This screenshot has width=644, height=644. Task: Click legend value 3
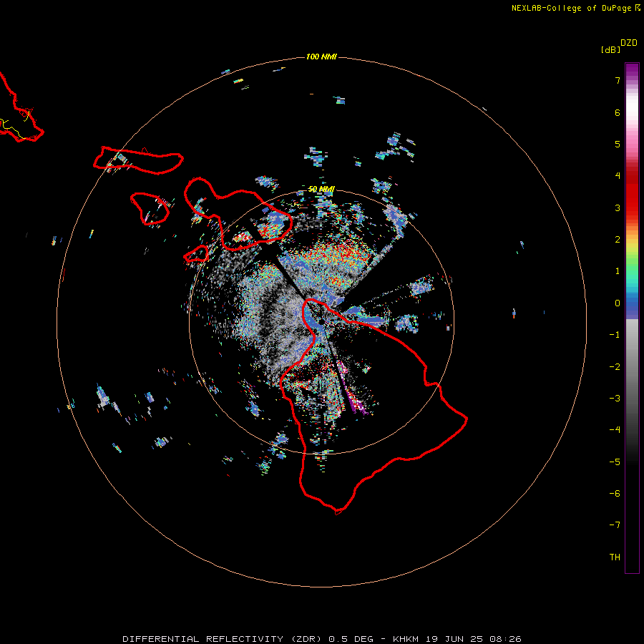tap(618, 208)
